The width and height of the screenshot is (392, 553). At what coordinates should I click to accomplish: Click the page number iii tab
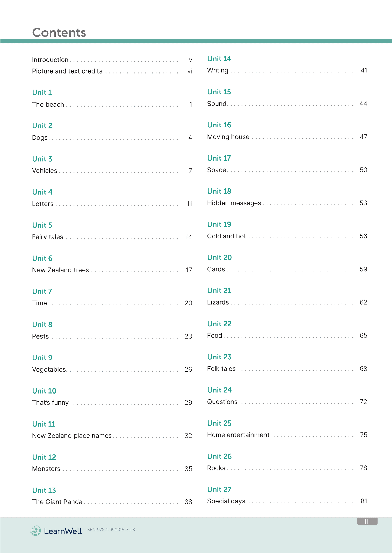(367, 521)
